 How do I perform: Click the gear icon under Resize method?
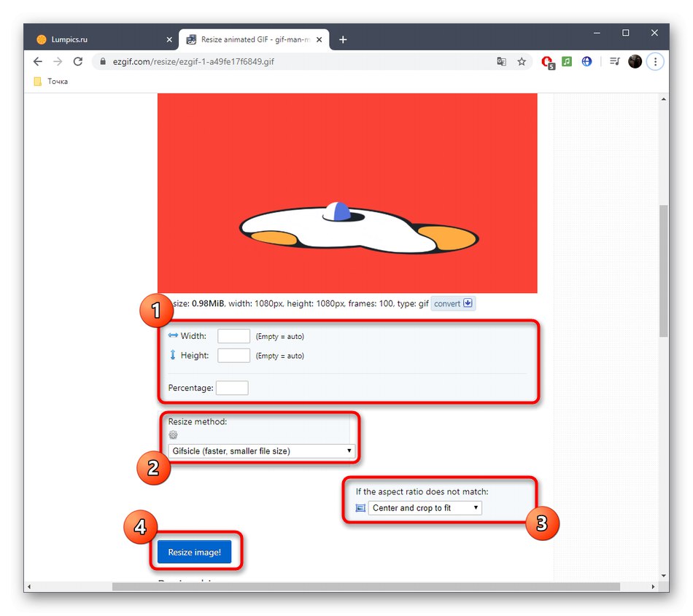pyautogui.click(x=173, y=434)
